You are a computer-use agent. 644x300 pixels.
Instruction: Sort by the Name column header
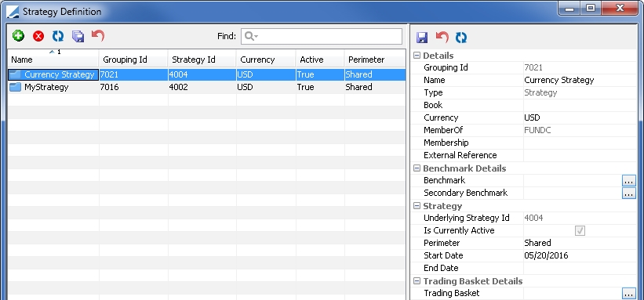click(x=53, y=60)
